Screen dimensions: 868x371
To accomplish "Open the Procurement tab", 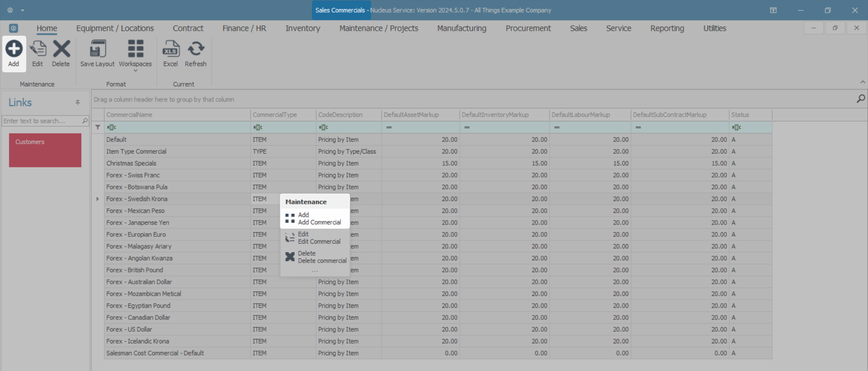I will click(x=528, y=28).
